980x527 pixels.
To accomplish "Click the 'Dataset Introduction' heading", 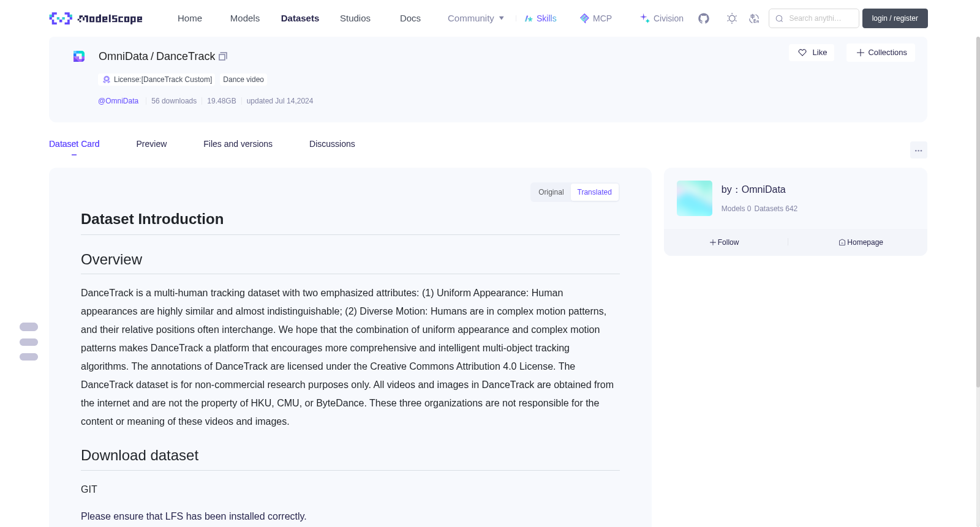I will (152, 219).
